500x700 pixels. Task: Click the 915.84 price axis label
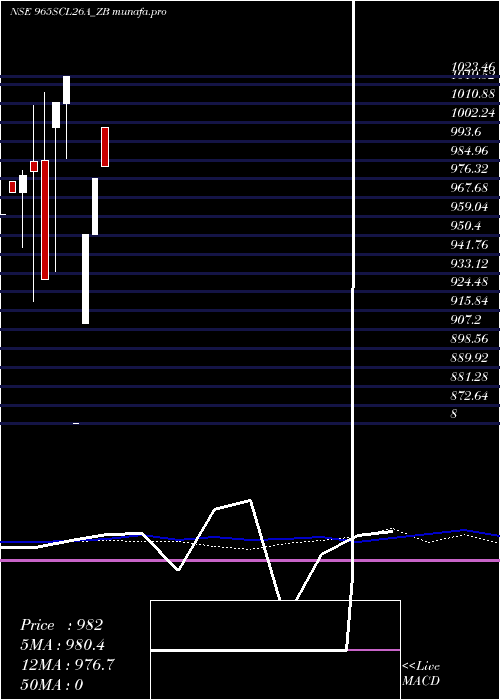(469, 301)
